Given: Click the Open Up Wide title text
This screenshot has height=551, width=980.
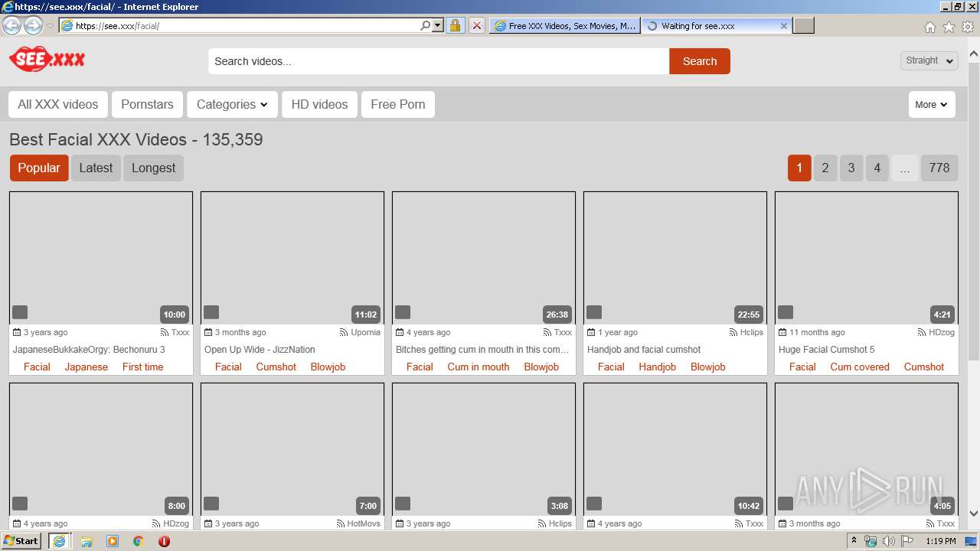Looking at the screenshot, I should pyautogui.click(x=260, y=349).
